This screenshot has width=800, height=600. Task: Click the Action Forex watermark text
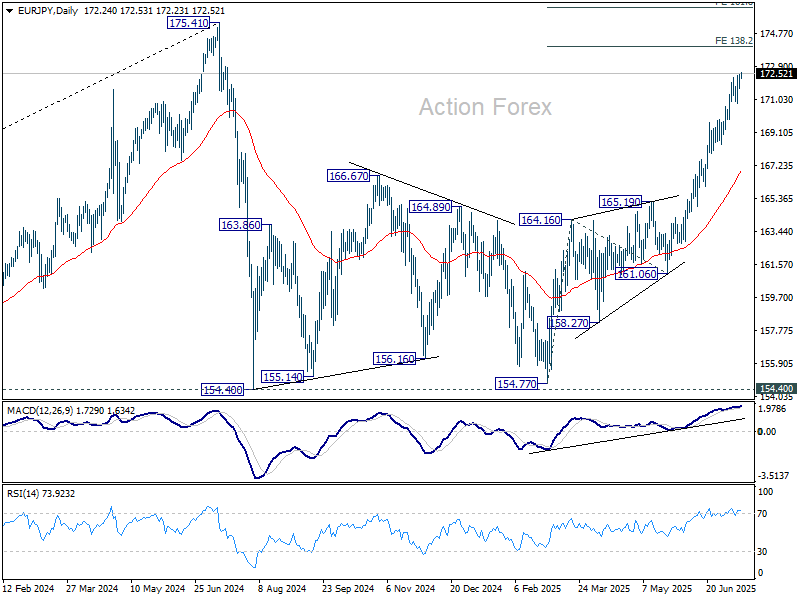click(x=484, y=107)
